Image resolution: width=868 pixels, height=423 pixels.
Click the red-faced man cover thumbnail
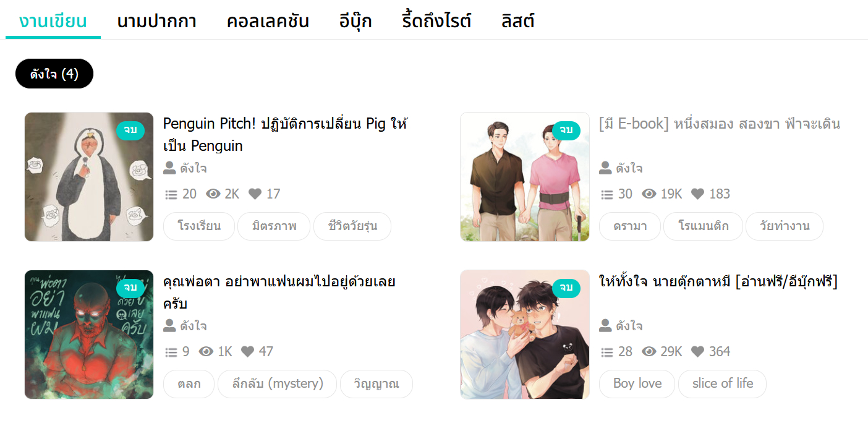coord(89,335)
